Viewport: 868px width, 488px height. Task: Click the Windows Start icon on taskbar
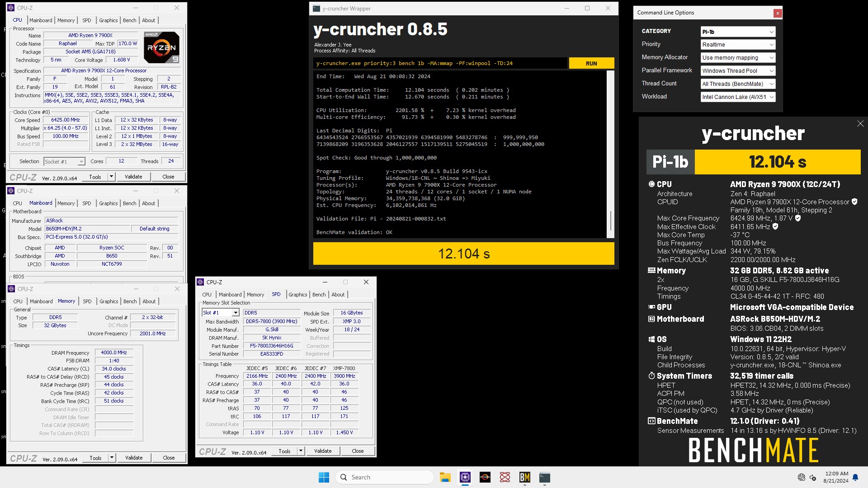point(324,477)
